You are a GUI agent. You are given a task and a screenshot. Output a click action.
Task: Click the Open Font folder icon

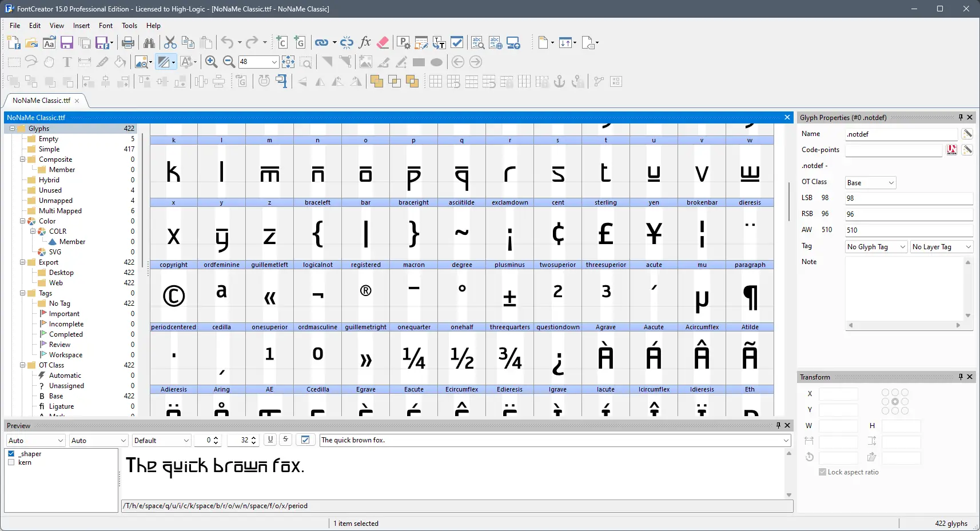tap(31, 42)
